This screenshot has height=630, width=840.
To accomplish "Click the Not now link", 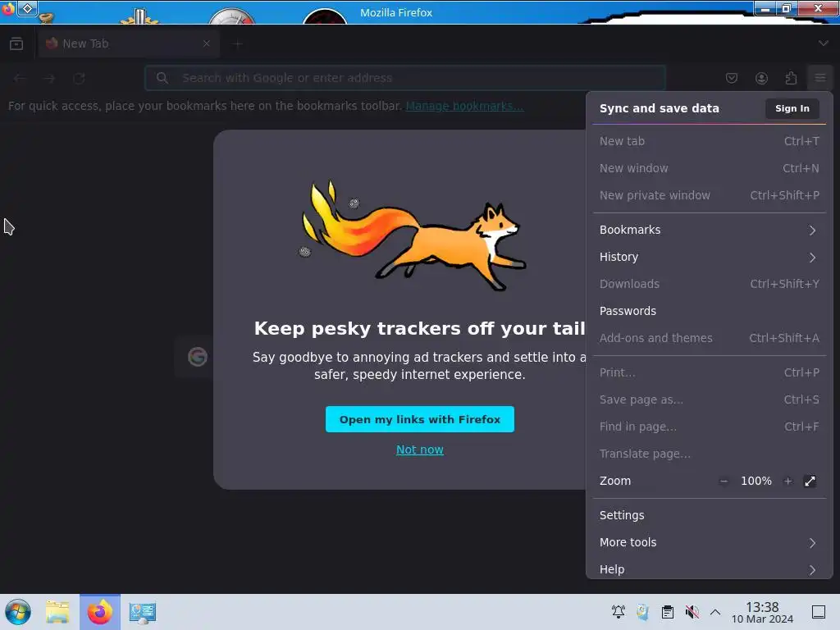I will (x=419, y=450).
